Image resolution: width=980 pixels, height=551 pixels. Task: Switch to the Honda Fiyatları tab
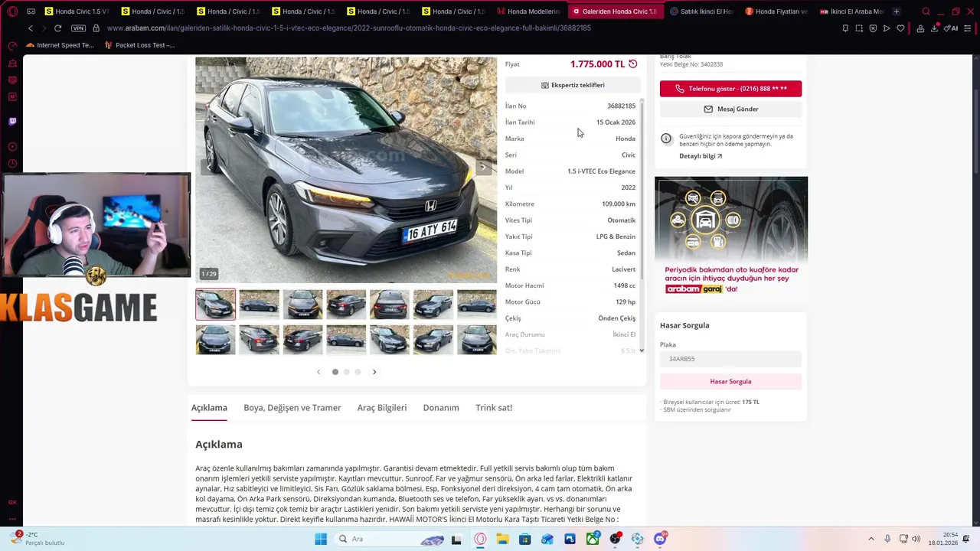click(776, 11)
